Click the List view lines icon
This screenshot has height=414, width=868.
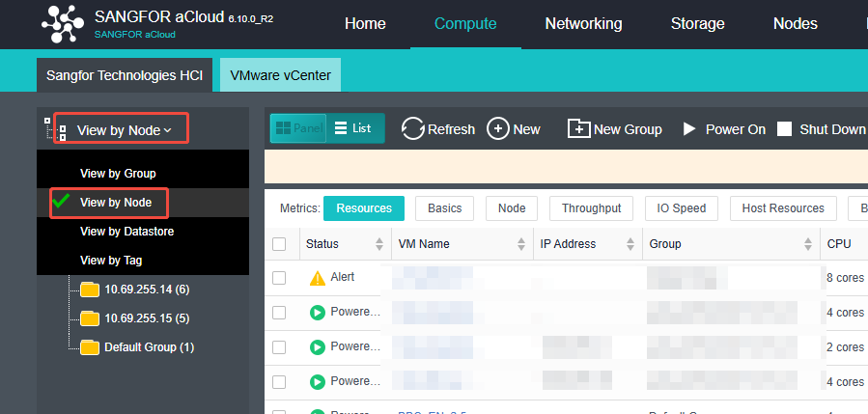pyautogui.click(x=341, y=127)
